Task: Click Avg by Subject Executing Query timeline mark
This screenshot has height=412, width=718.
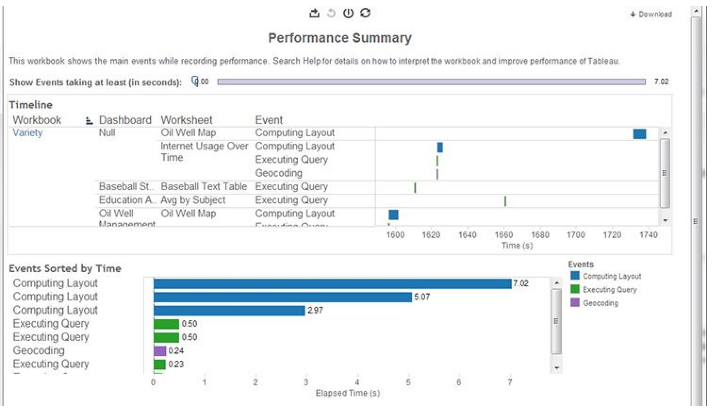Action: (505, 201)
